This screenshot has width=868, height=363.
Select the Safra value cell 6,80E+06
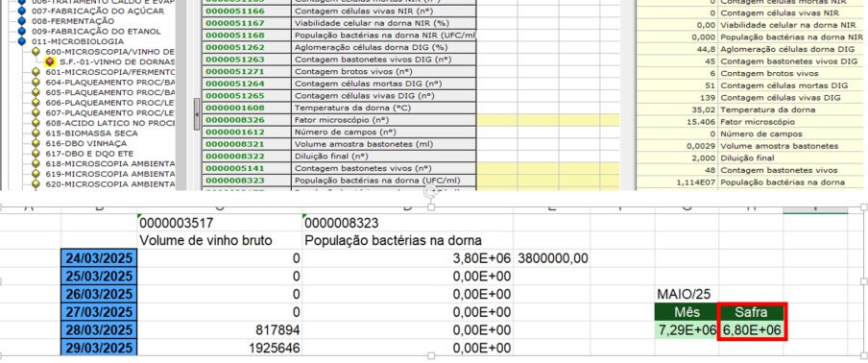tap(751, 330)
